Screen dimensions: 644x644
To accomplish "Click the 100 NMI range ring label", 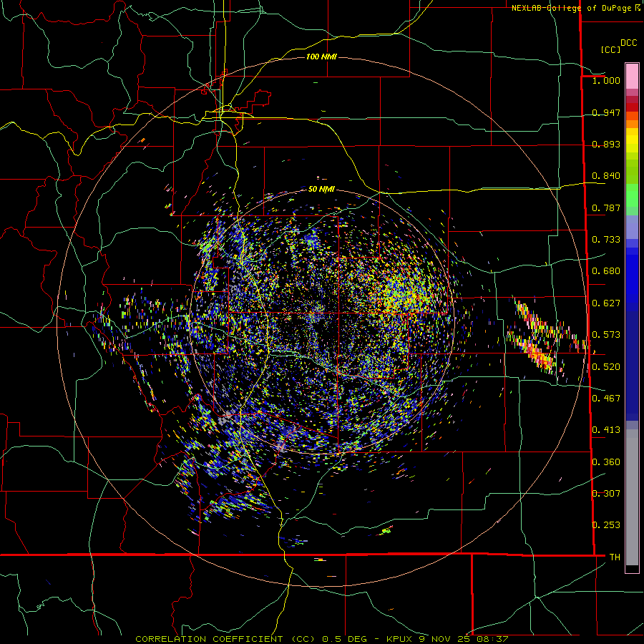I will [x=321, y=57].
